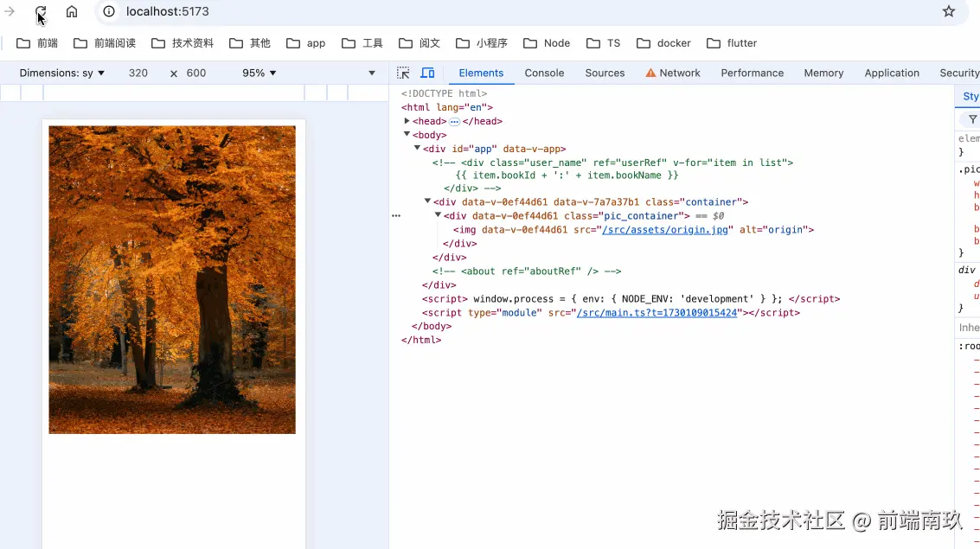980x549 pixels.
Task: Reload the page with the refresh icon
Action: point(41,11)
